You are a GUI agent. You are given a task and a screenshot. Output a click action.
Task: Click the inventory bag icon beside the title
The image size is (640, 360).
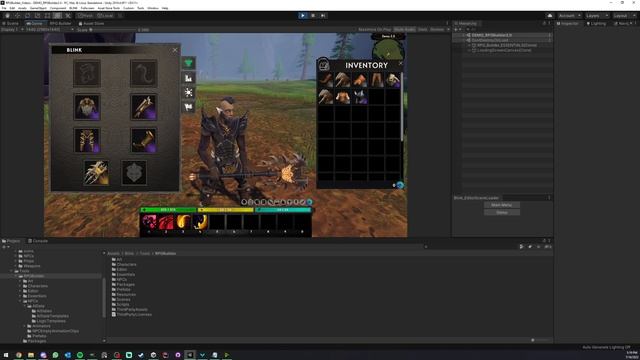pyautogui.click(x=324, y=65)
